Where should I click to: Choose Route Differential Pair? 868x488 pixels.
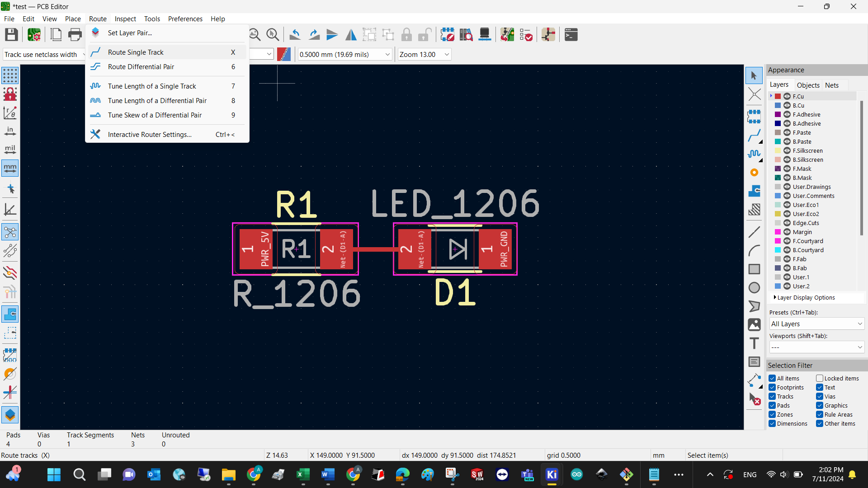point(167,66)
